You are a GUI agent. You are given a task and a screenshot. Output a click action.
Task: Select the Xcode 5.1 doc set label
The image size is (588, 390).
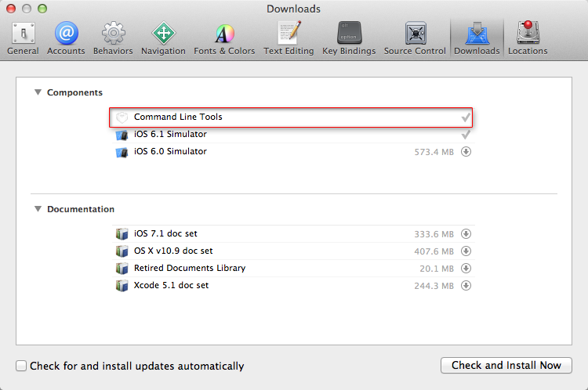coord(171,285)
